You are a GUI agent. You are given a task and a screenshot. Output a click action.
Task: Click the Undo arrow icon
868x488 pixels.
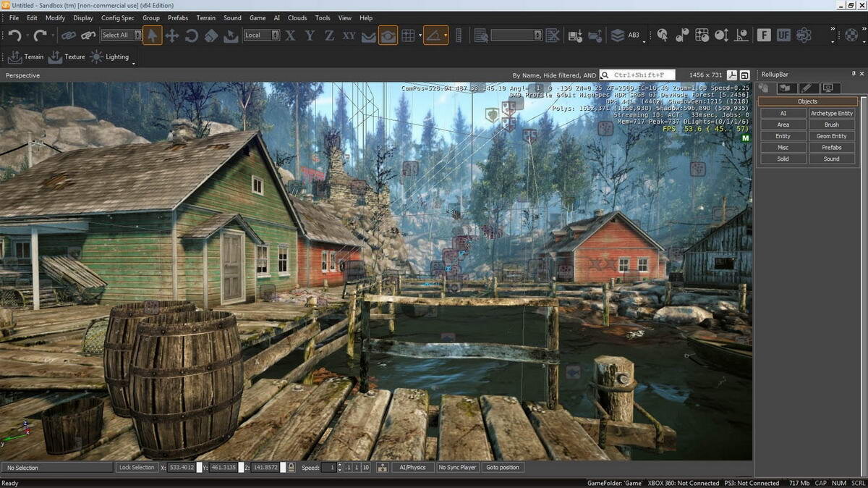[x=14, y=35]
